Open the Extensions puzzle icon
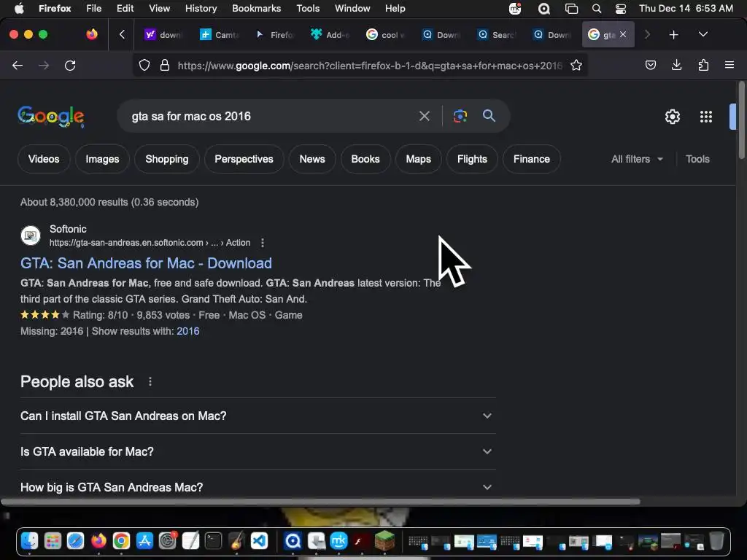The height and width of the screenshot is (560, 747). pyautogui.click(x=703, y=65)
